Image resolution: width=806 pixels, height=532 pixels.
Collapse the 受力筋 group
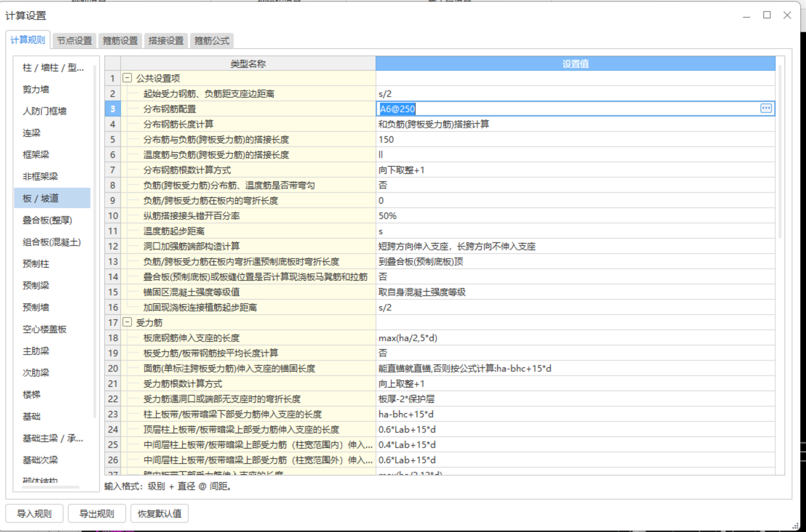click(127, 322)
